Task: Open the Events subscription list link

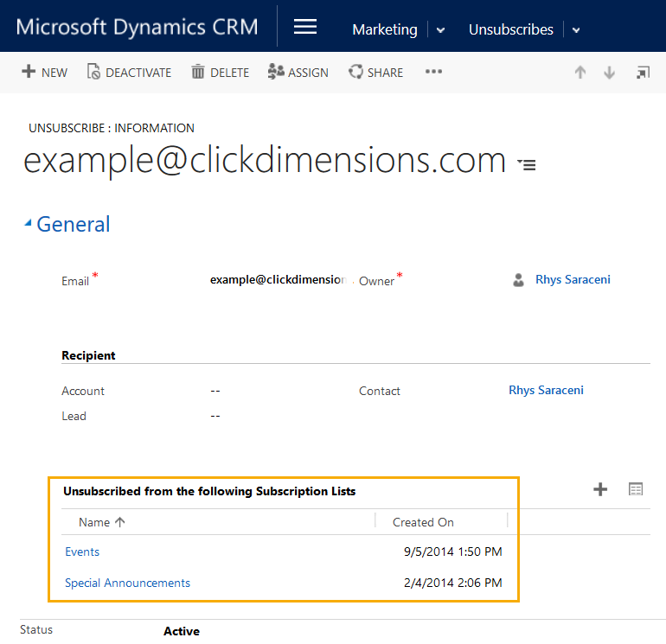Action: (x=82, y=552)
